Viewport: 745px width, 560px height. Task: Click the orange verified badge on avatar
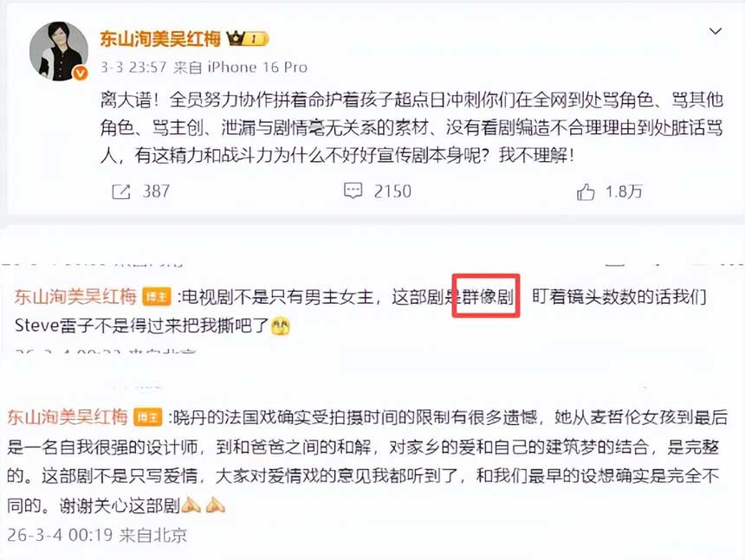[80, 73]
